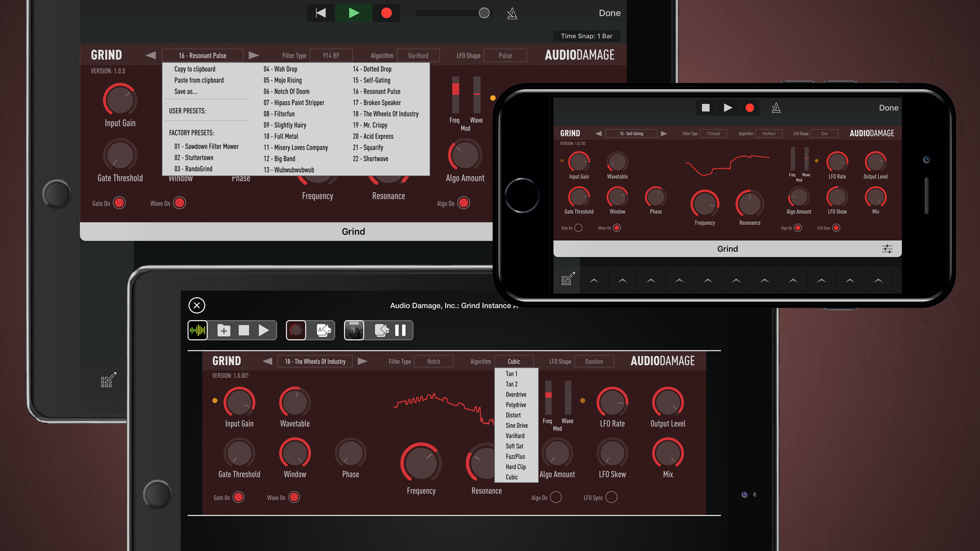Enable the LFO Sync toggle in bottom panel

pyautogui.click(x=611, y=497)
